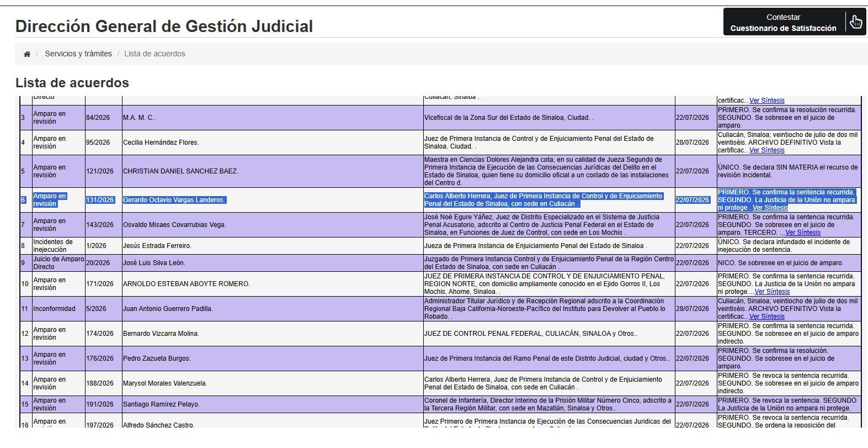This screenshot has width=868, height=448.
Task: Click expediente 121/2026 cell
Action: [x=103, y=171]
